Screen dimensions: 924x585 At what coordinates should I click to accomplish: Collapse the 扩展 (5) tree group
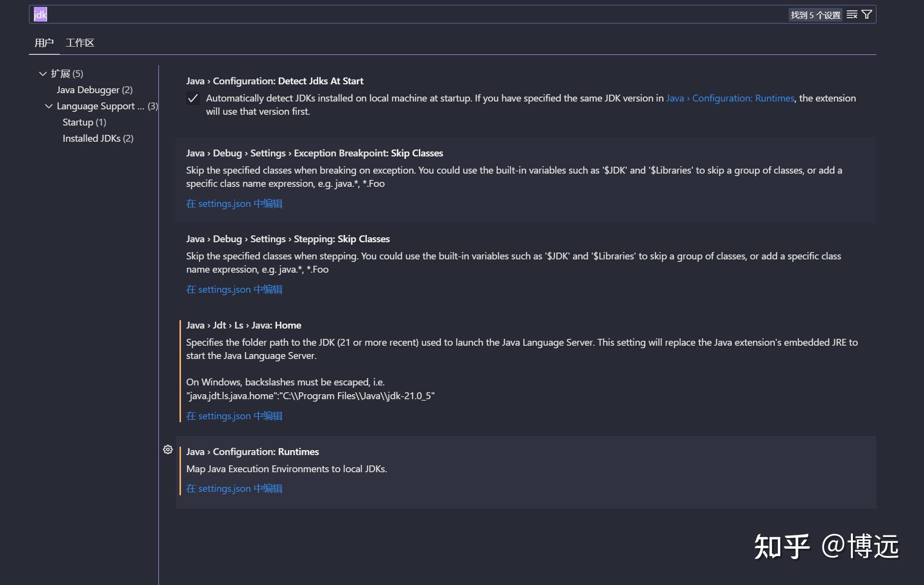click(x=43, y=74)
